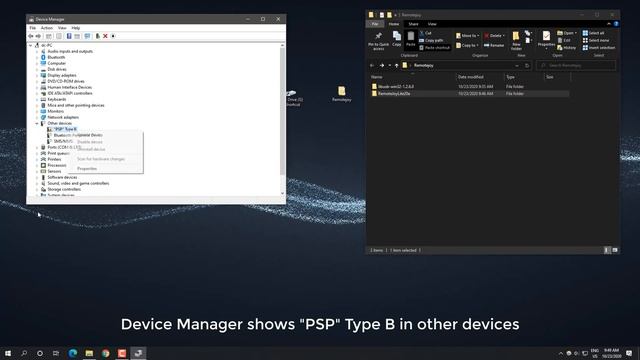Click the refresh icon beside the address bar
Image resolution: width=640 pixels, height=360 pixels.
click(x=527, y=65)
